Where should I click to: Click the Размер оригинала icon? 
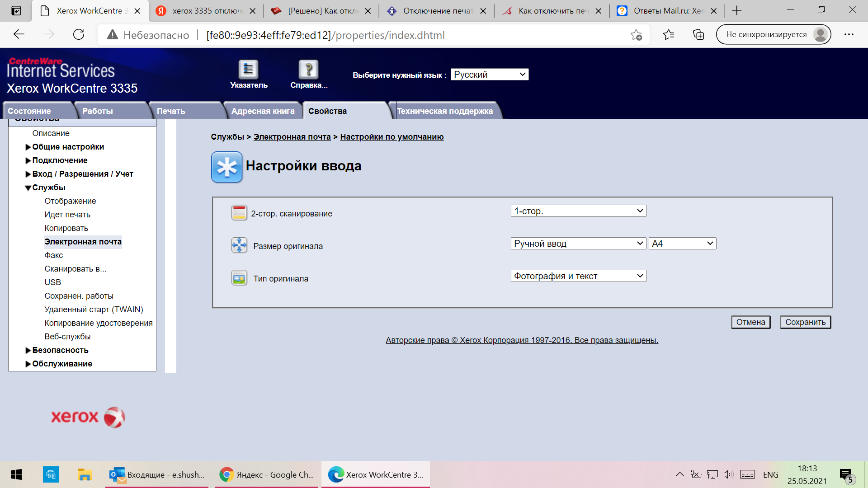239,245
